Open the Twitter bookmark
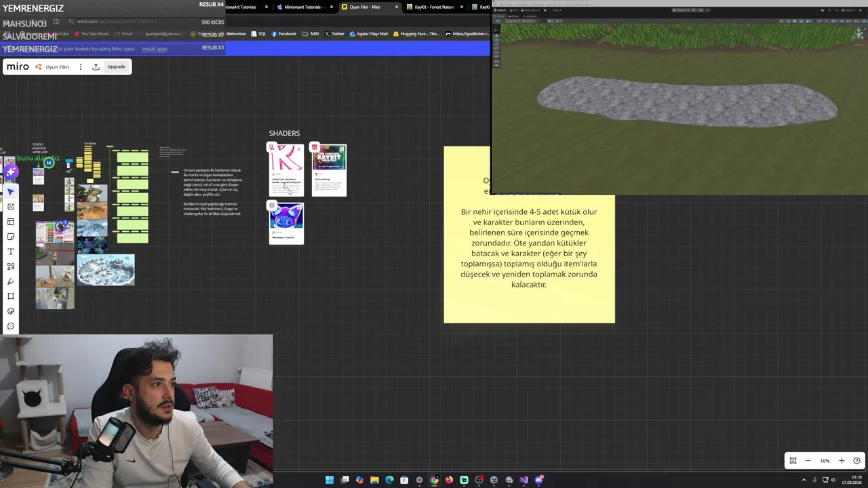This screenshot has width=868, height=488. [x=334, y=34]
